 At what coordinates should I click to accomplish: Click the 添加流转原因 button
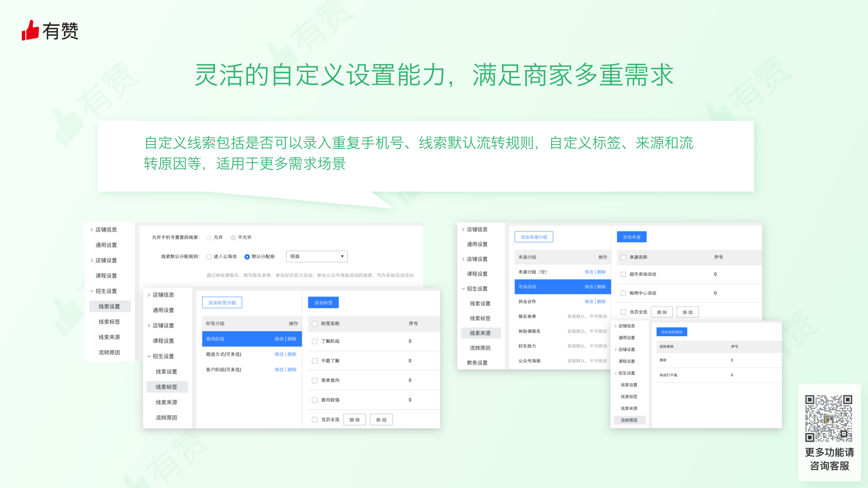[672, 332]
